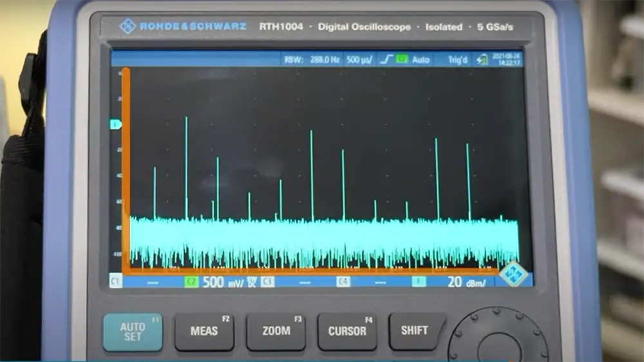Select the C1 channel label
644x362 pixels.
tap(115, 281)
